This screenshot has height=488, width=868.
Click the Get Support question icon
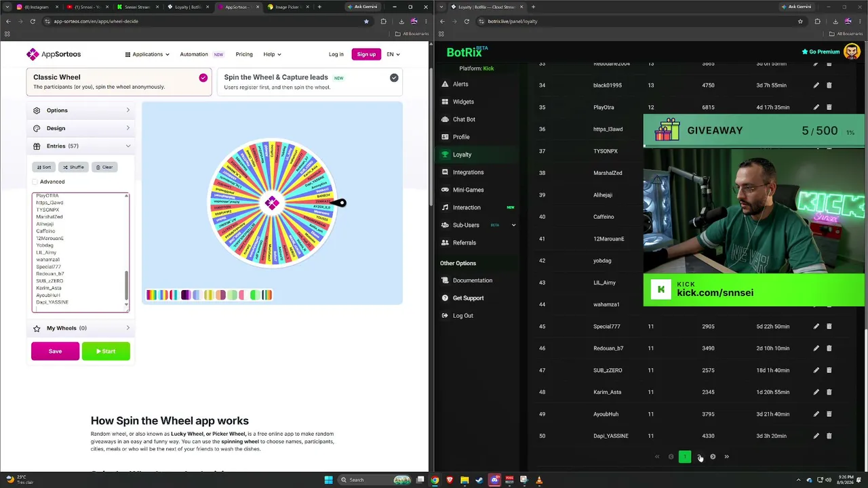tap(445, 298)
